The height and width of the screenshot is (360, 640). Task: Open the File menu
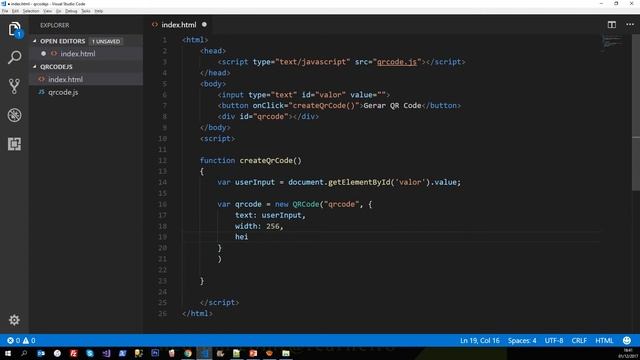5,11
